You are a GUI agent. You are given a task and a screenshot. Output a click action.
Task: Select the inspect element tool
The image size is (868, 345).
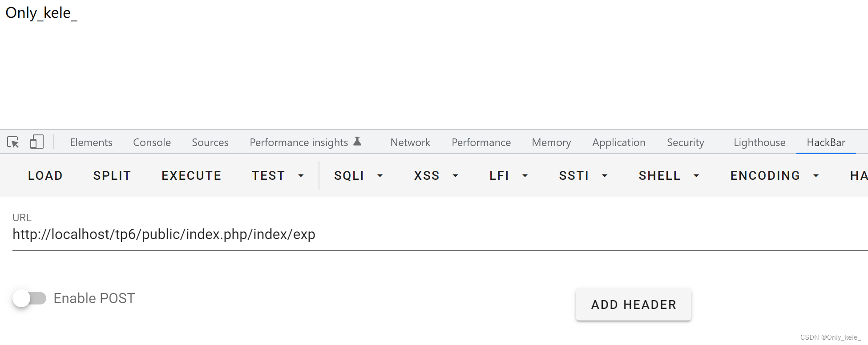(x=13, y=142)
